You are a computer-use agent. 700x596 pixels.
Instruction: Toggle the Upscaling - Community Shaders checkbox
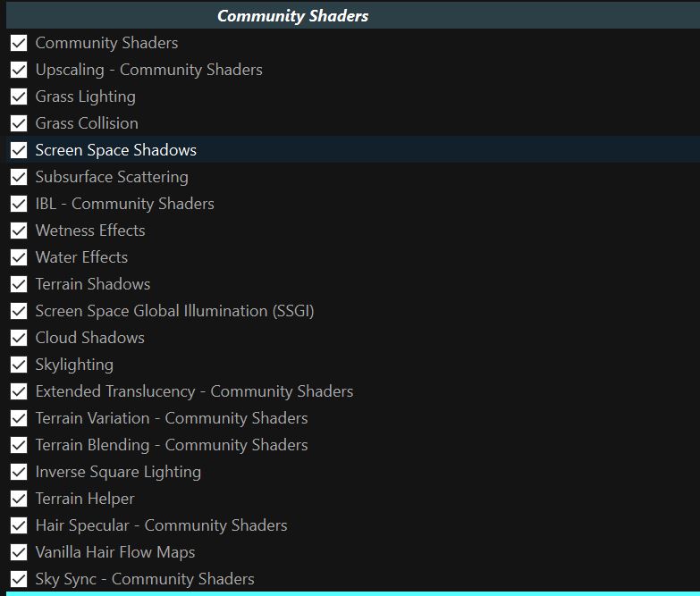click(19, 70)
